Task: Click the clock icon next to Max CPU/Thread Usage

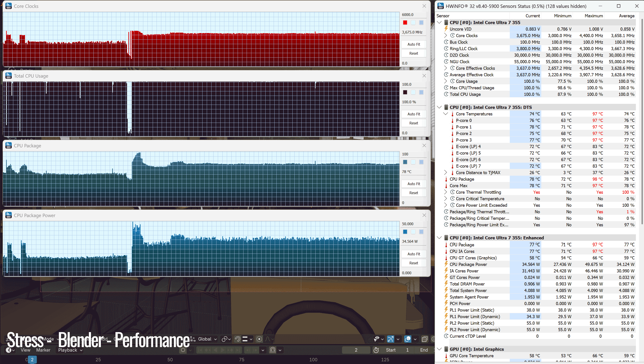Action: pos(446,88)
